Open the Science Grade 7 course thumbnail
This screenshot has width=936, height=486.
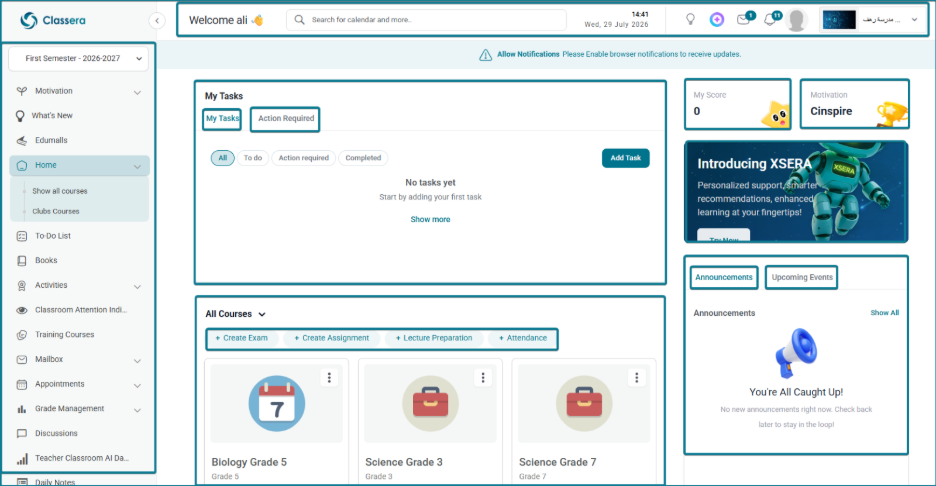584,404
